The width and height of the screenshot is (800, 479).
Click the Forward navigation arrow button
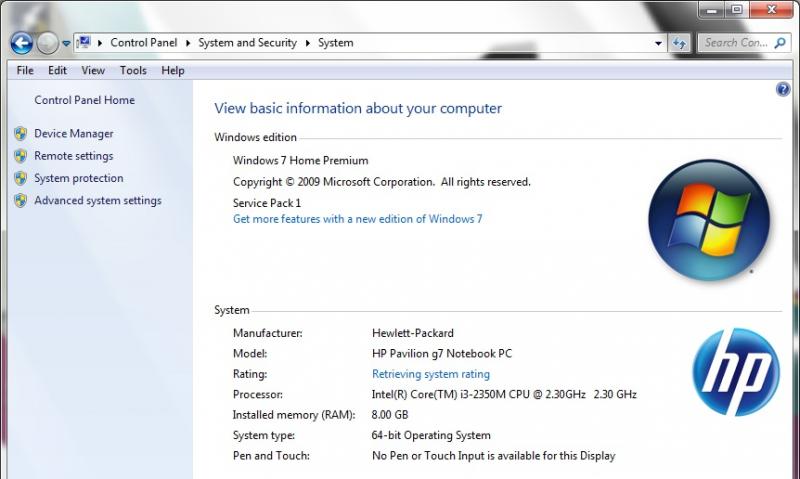[x=48, y=43]
